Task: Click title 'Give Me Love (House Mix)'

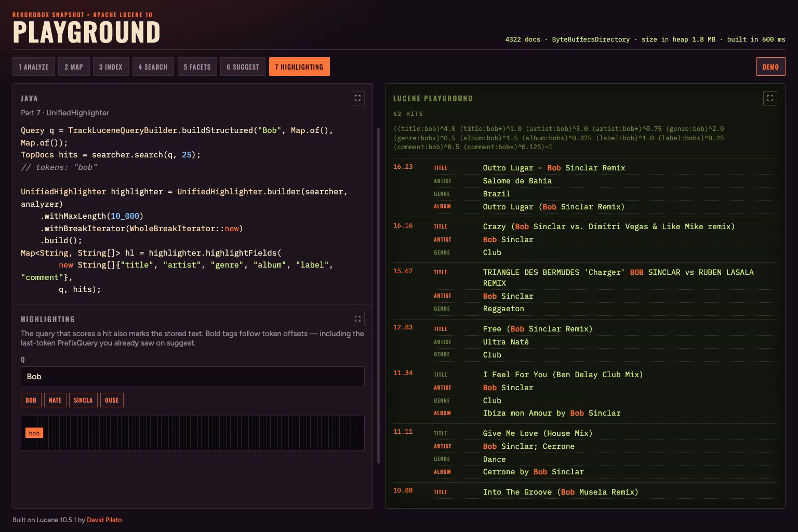Action: click(538, 433)
